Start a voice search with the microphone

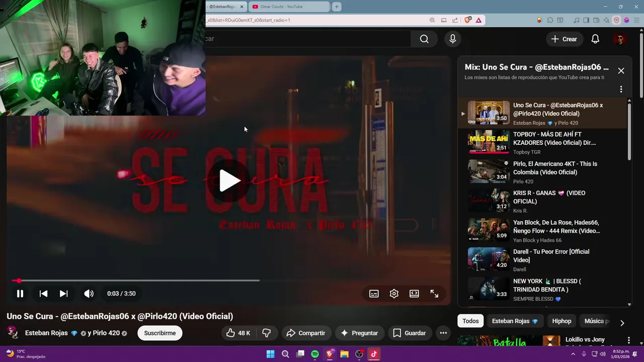[x=453, y=39]
